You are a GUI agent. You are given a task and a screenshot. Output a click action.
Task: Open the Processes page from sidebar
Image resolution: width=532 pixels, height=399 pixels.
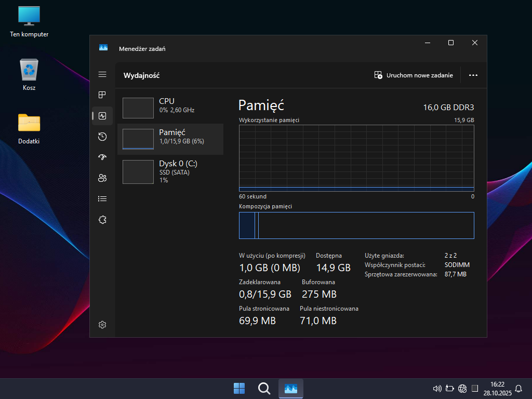102,95
